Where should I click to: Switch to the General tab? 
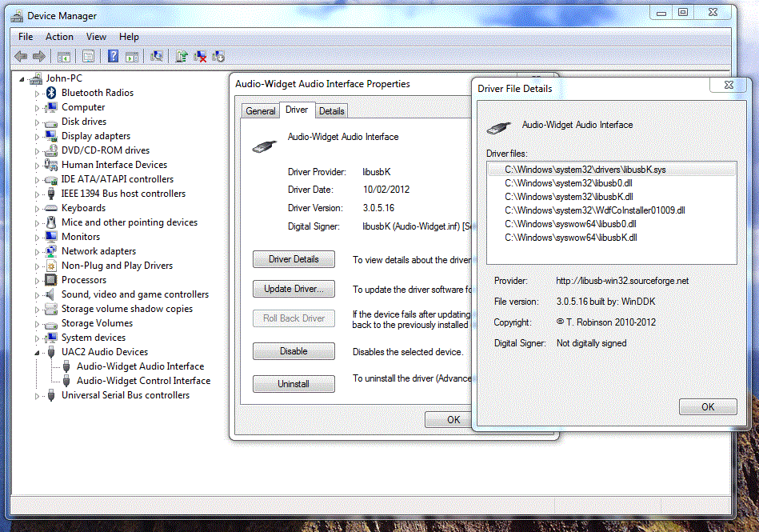261,111
